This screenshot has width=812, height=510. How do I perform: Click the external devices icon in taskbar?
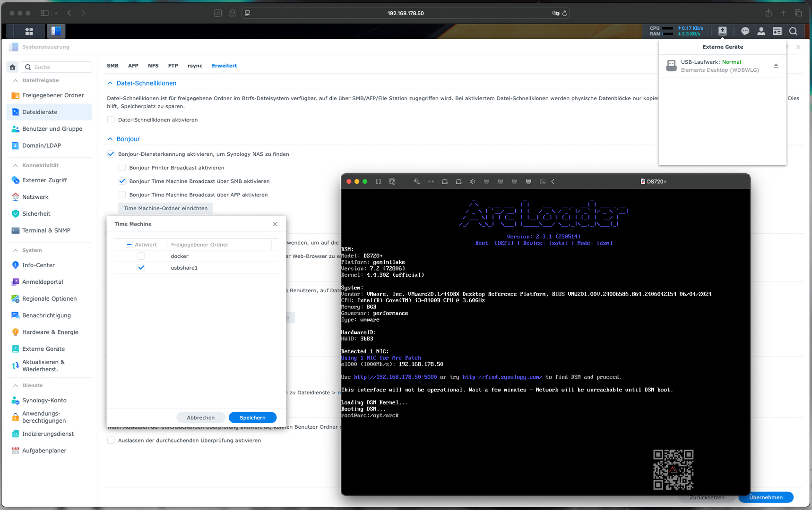722,31
